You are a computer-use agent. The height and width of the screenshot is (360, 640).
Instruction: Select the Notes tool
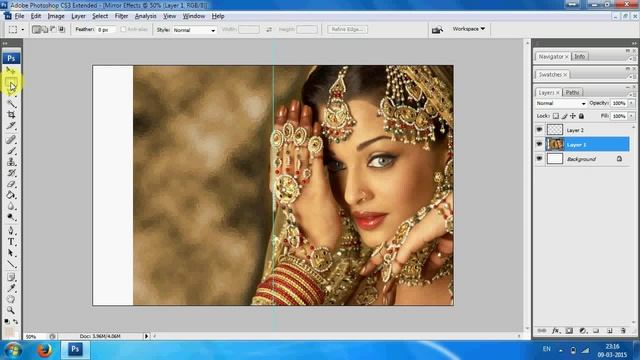[x=11, y=278]
